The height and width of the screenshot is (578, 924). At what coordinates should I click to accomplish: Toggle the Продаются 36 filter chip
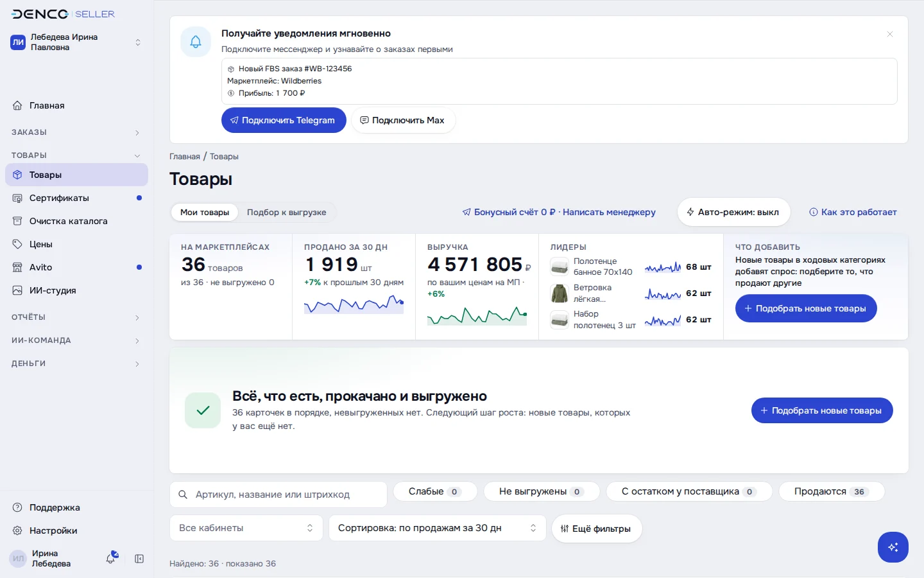(x=832, y=491)
